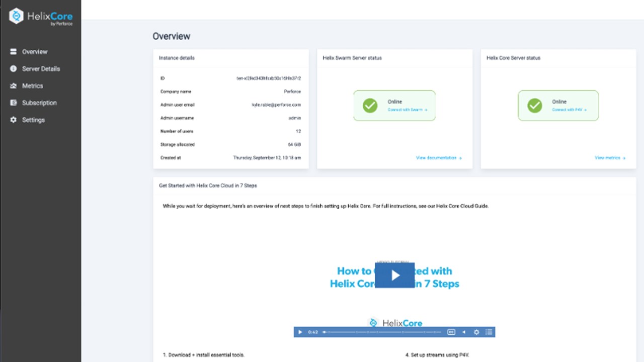This screenshot has width=644, height=362.
Task: Click step 4 Set up streams using P4V
Action: coord(437,355)
